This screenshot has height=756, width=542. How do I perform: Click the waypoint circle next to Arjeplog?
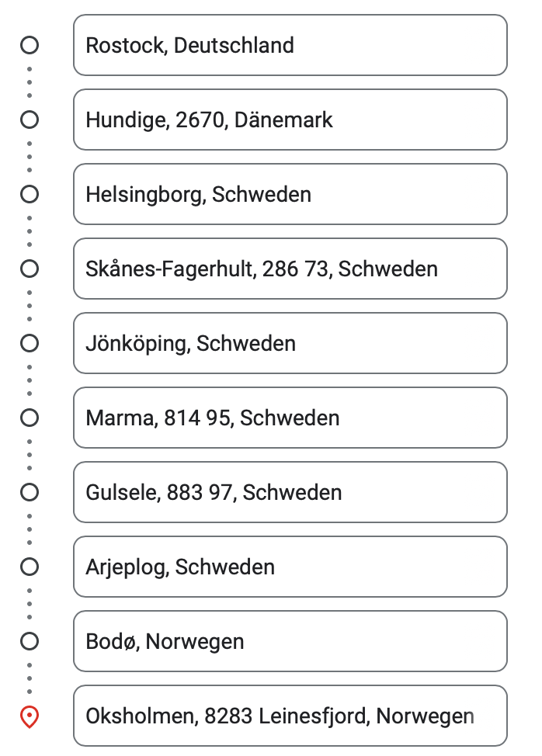click(x=30, y=567)
